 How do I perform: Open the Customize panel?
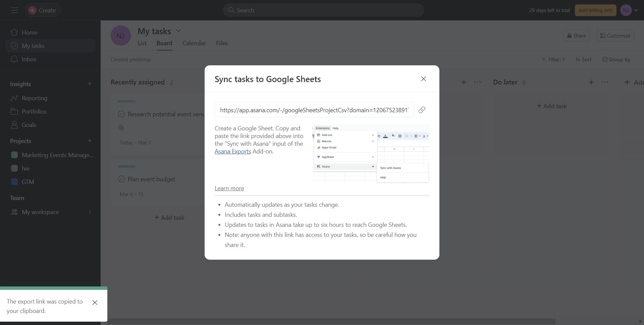click(615, 36)
